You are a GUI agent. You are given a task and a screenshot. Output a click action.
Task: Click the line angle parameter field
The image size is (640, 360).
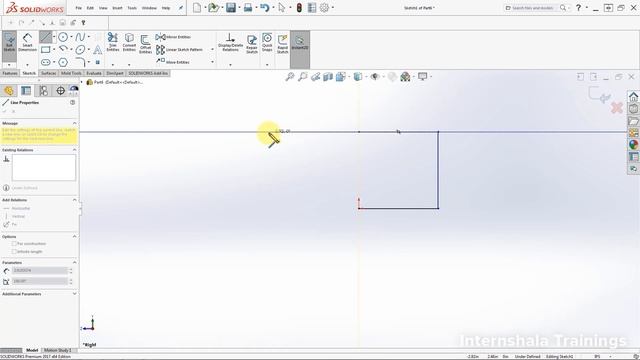(x=40, y=281)
